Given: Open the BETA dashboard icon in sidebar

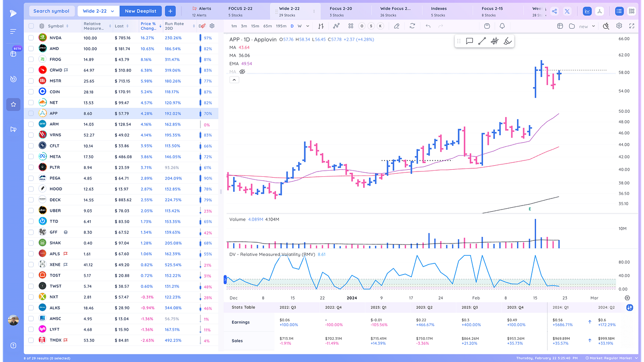Looking at the screenshot, I should click(13, 53).
